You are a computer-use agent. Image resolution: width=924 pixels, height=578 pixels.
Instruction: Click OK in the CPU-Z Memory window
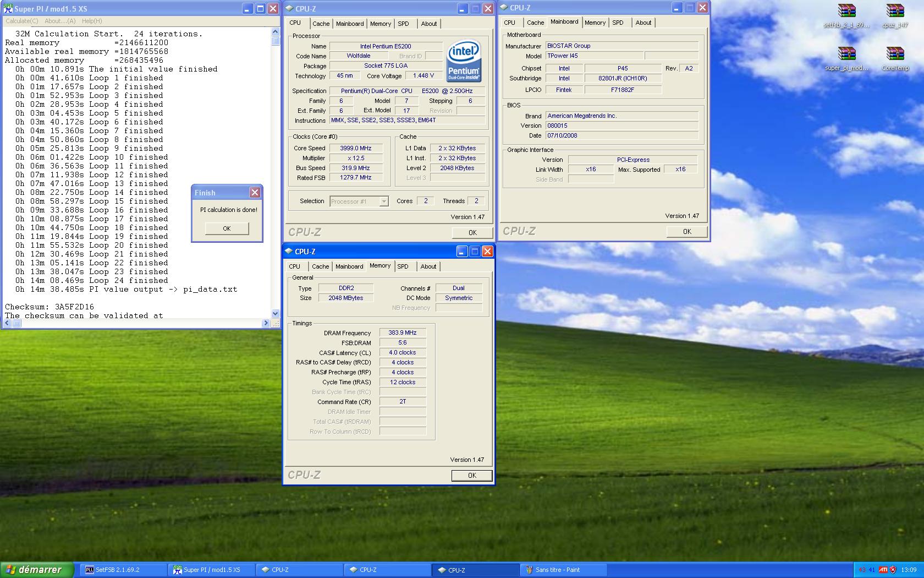click(472, 475)
